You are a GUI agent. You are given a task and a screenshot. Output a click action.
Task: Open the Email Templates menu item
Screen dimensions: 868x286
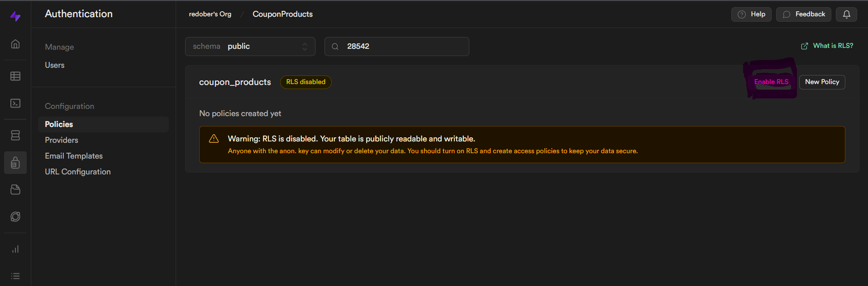pyautogui.click(x=74, y=156)
